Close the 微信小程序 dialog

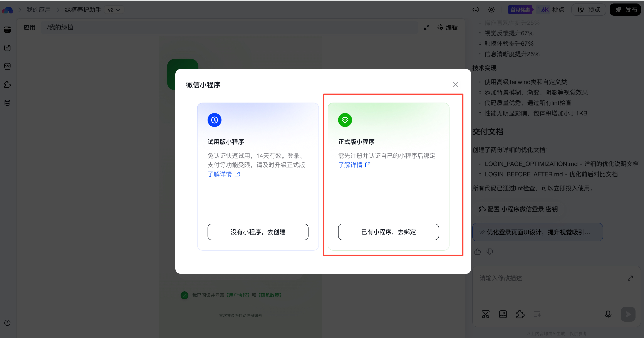click(456, 84)
